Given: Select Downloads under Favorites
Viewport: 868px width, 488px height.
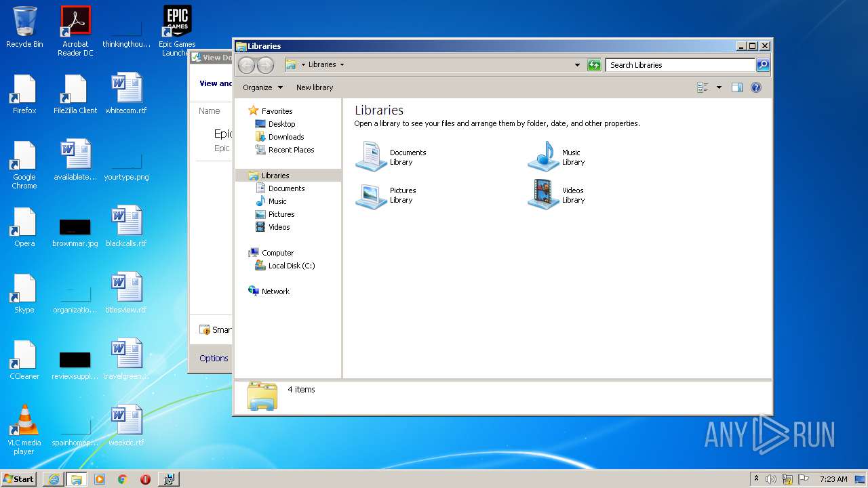Looking at the screenshot, I should (285, 137).
